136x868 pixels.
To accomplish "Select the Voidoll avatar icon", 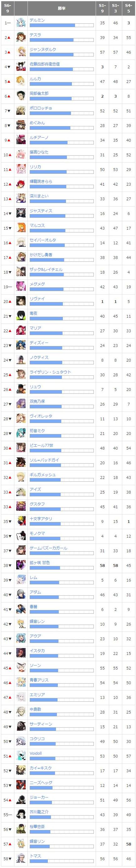I will pos(21,756).
